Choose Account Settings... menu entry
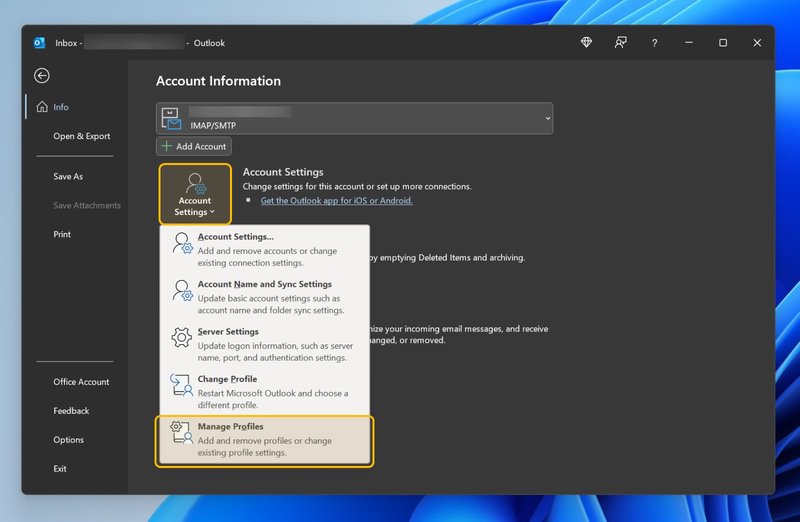The height and width of the screenshot is (522, 800). [x=265, y=249]
